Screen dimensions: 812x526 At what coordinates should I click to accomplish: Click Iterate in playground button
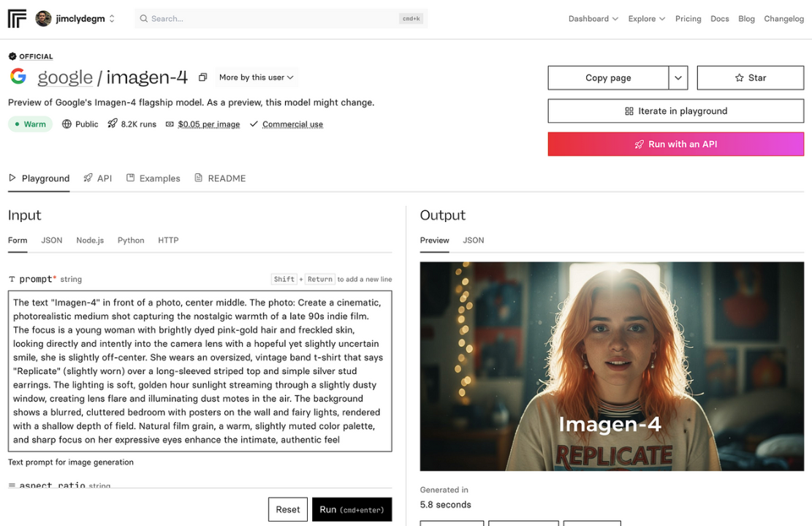[x=676, y=111]
